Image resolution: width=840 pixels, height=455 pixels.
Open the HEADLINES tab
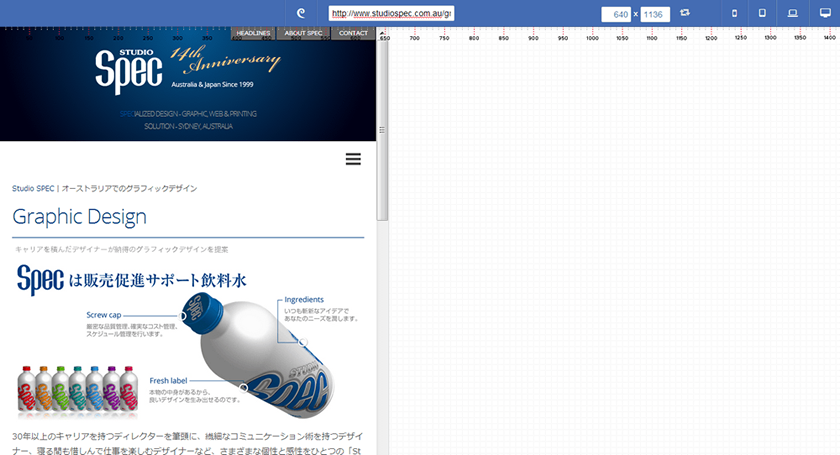pyautogui.click(x=253, y=33)
